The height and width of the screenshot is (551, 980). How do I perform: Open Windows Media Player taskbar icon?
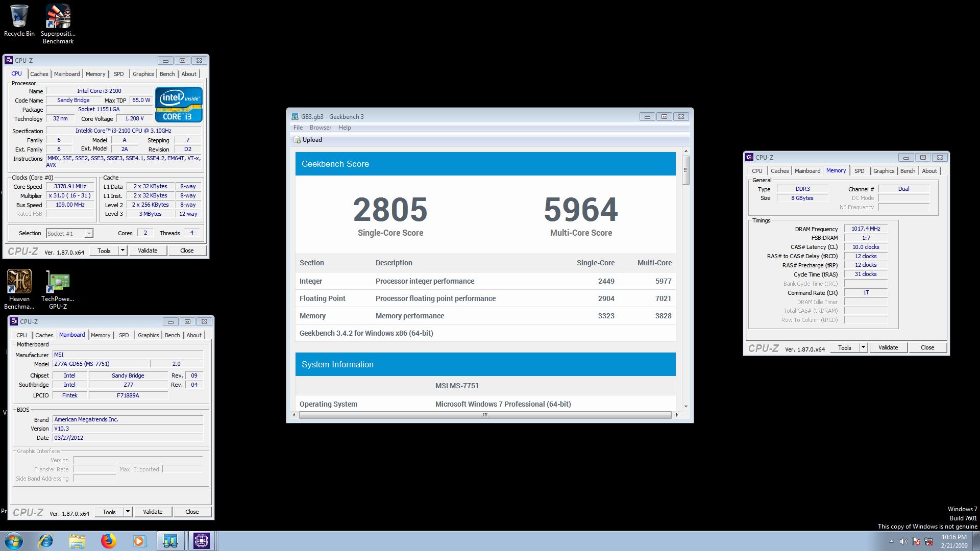tap(139, 541)
